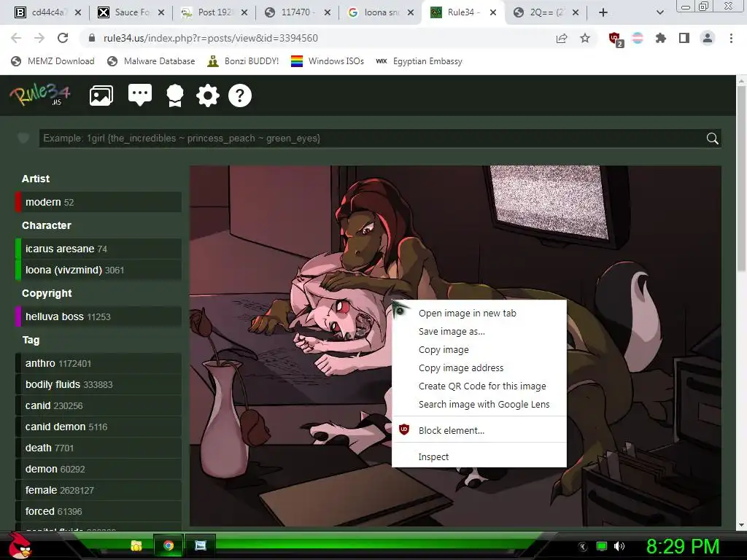This screenshot has height=560, width=747.
Task: Close the Rule34 tab
Action: pyautogui.click(x=493, y=12)
